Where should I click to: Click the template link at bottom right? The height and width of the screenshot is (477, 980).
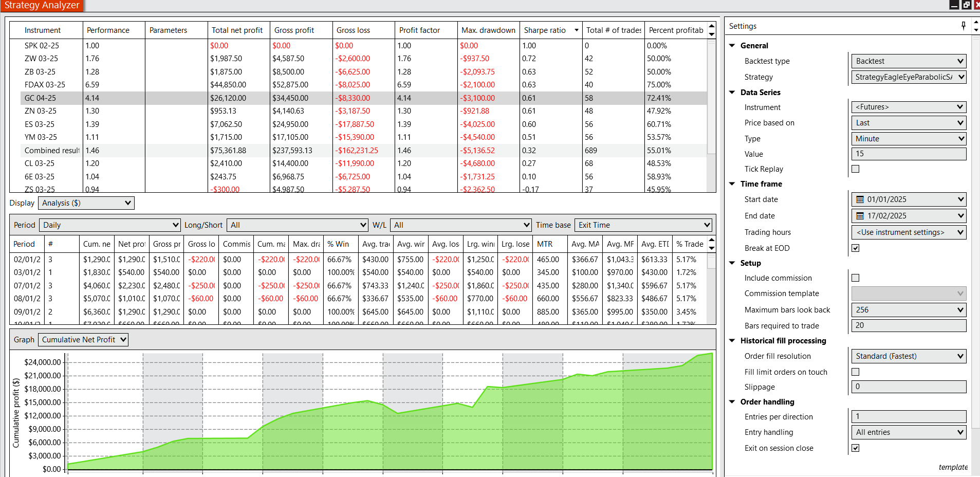(x=953, y=467)
